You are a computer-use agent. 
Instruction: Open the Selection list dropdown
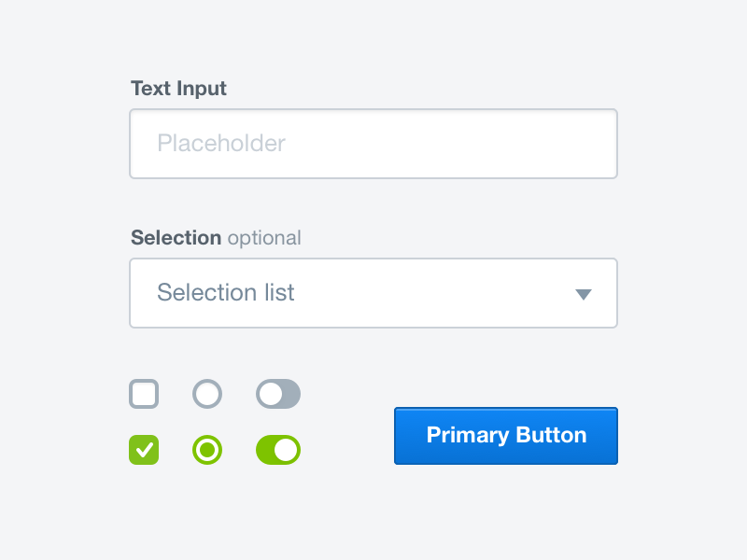tap(373, 293)
